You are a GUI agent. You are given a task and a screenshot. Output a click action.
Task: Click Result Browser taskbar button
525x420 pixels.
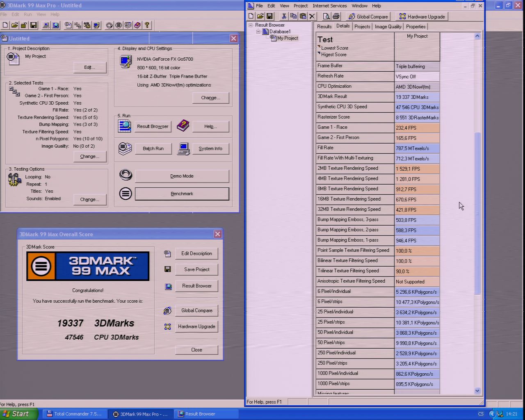[206, 414]
